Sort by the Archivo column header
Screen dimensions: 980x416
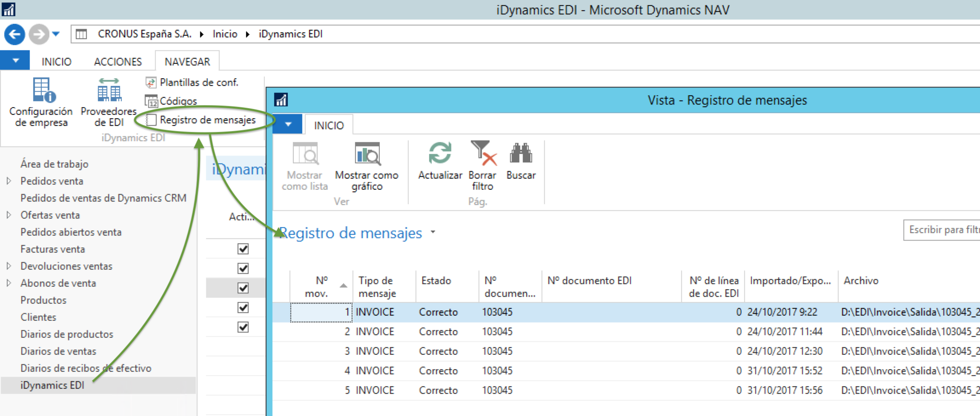tap(909, 287)
